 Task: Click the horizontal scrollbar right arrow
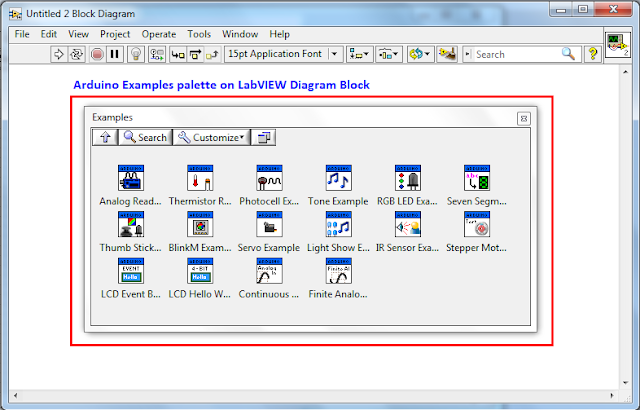pos(611,395)
